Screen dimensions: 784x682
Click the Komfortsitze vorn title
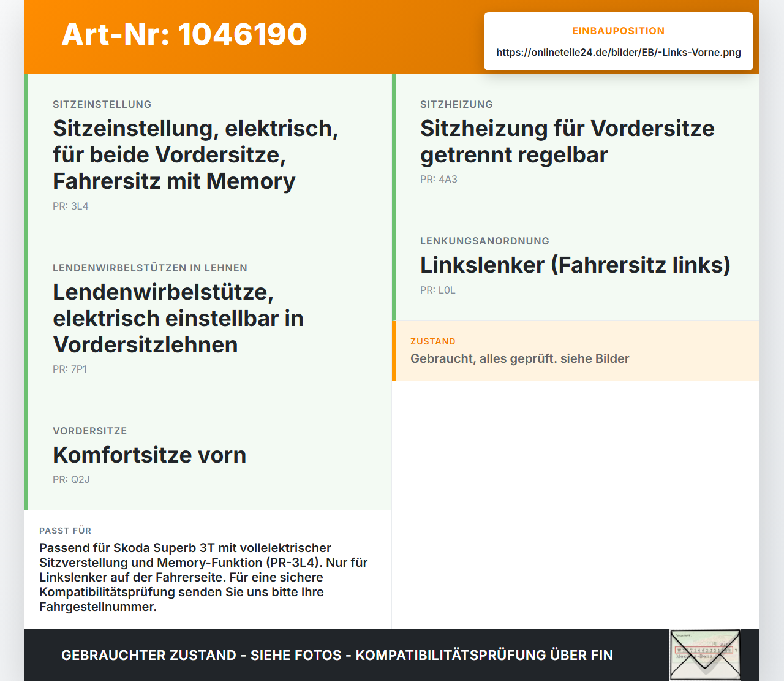[149, 455]
